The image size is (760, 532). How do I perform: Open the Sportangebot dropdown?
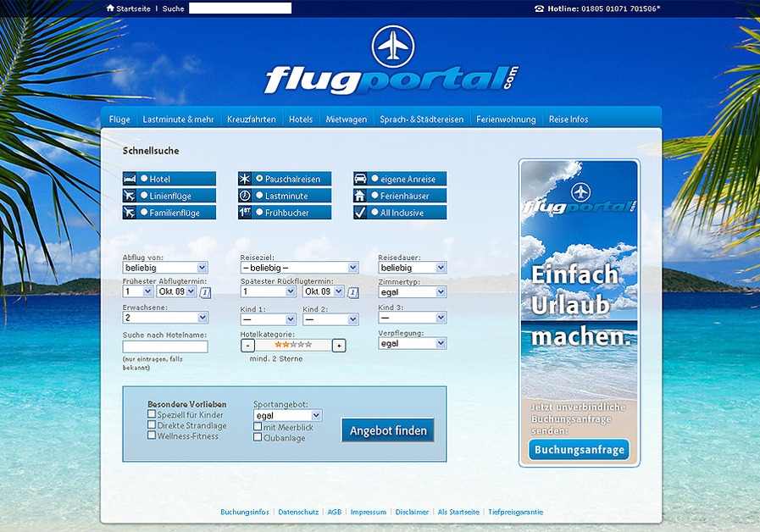289,415
